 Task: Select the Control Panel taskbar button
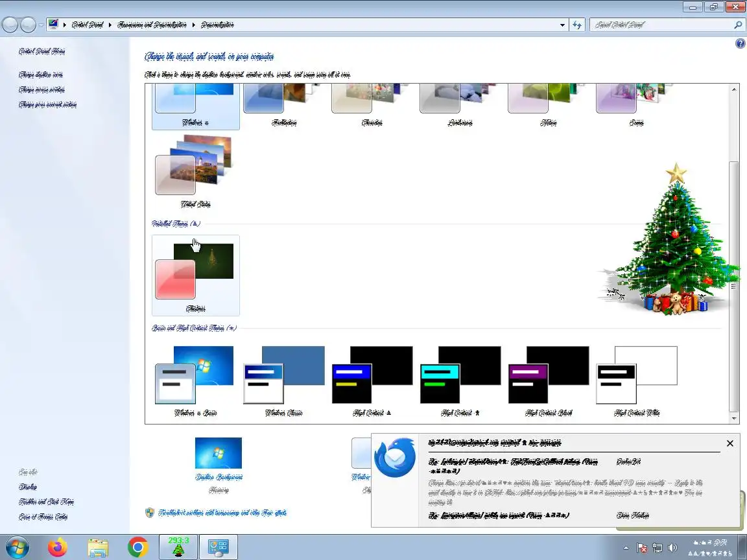pos(219,547)
